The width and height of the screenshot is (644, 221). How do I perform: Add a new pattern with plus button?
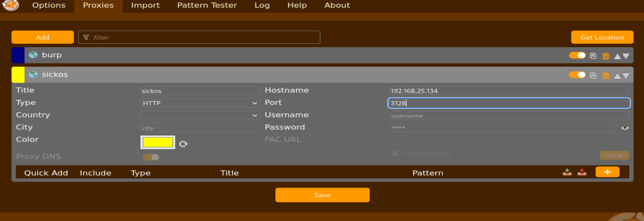tap(607, 172)
